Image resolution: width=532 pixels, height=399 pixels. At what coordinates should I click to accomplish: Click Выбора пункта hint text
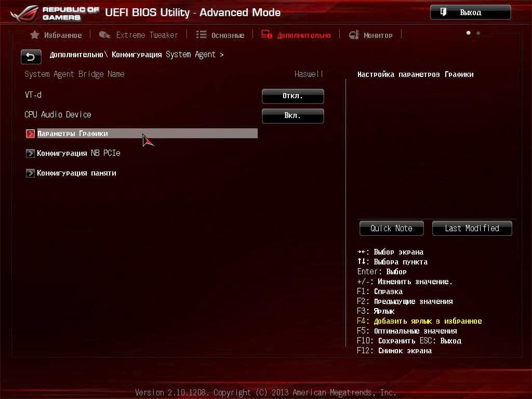pyautogui.click(x=401, y=262)
